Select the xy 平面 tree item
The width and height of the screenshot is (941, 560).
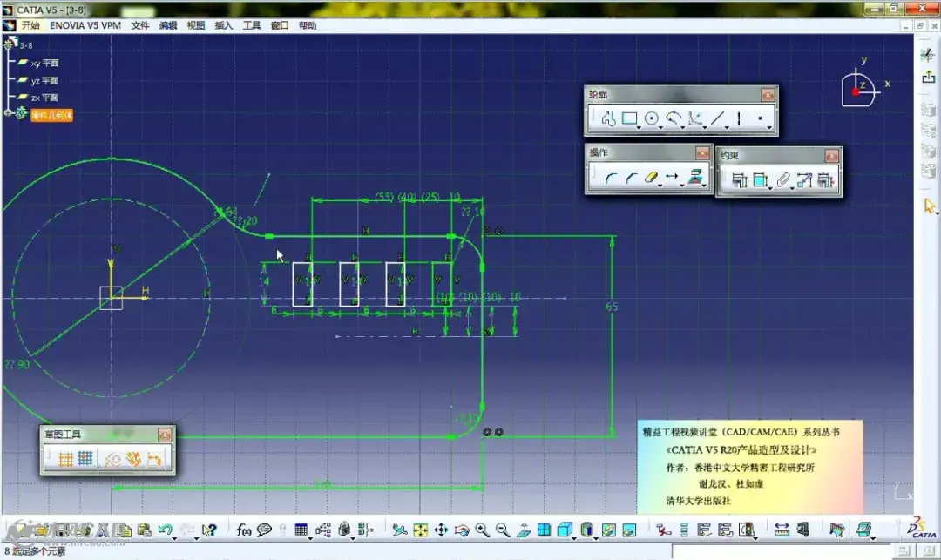(44, 63)
